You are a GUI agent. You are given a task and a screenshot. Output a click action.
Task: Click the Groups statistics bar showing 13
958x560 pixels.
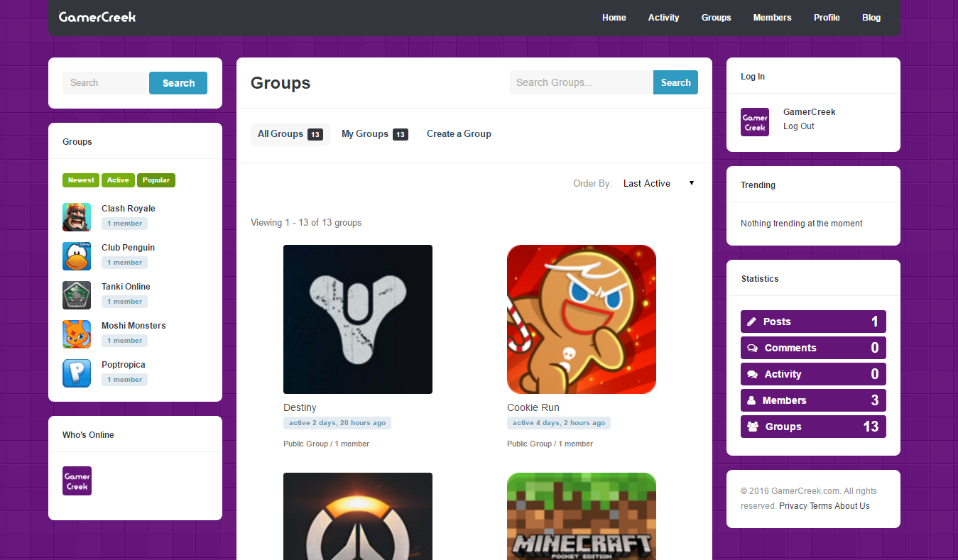click(813, 427)
